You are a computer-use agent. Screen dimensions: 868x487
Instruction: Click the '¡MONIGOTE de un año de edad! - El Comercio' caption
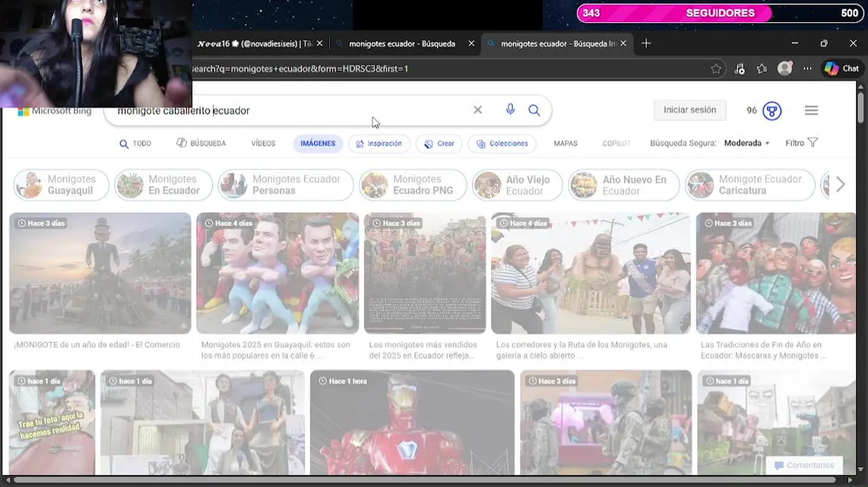coord(97,345)
